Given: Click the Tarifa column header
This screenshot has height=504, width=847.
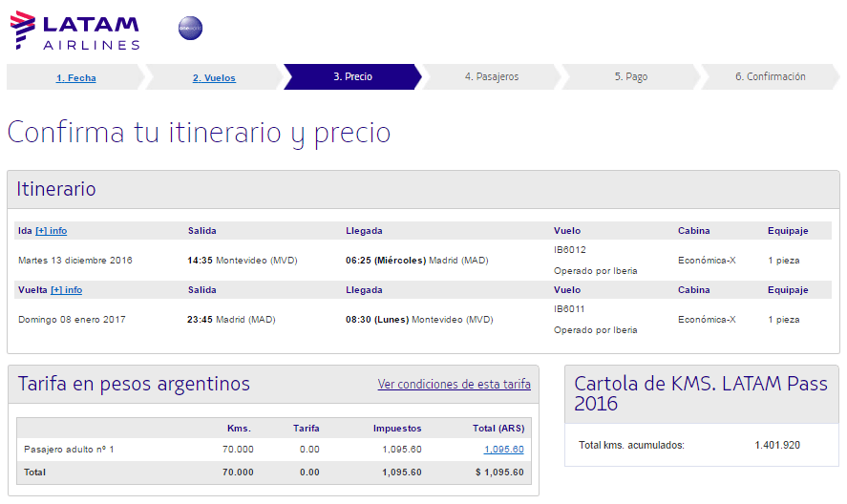Looking at the screenshot, I should pyautogui.click(x=307, y=429).
